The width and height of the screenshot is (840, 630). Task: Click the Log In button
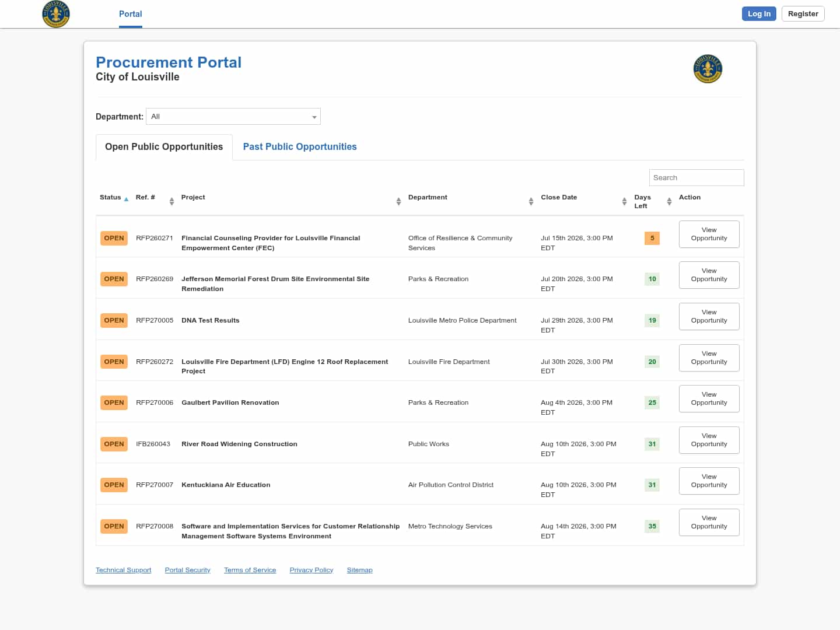(x=759, y=14)
